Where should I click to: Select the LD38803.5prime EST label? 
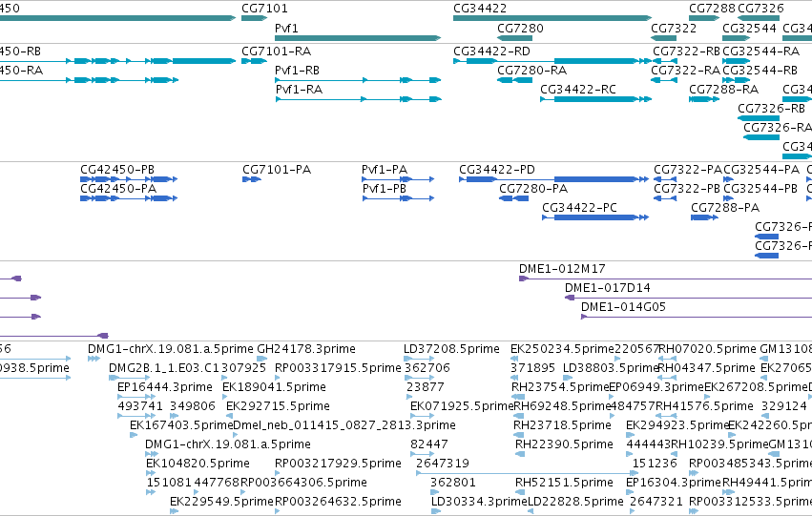pos(611,368)
